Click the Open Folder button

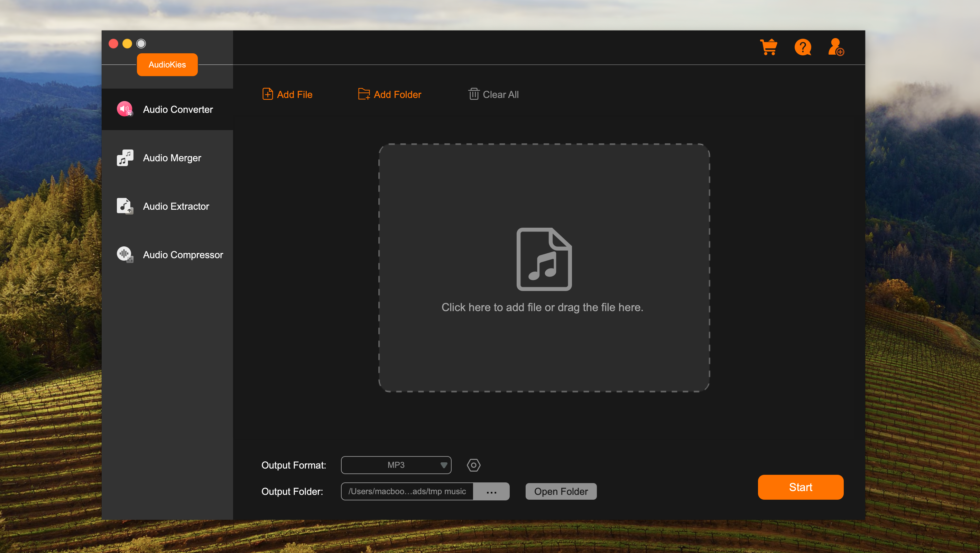[x=561, y=491]
